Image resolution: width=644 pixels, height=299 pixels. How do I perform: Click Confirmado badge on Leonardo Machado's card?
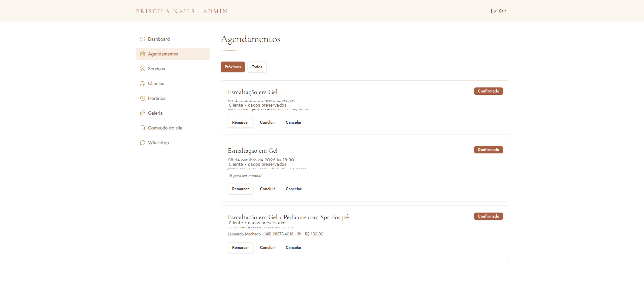[x=489, y=216]
